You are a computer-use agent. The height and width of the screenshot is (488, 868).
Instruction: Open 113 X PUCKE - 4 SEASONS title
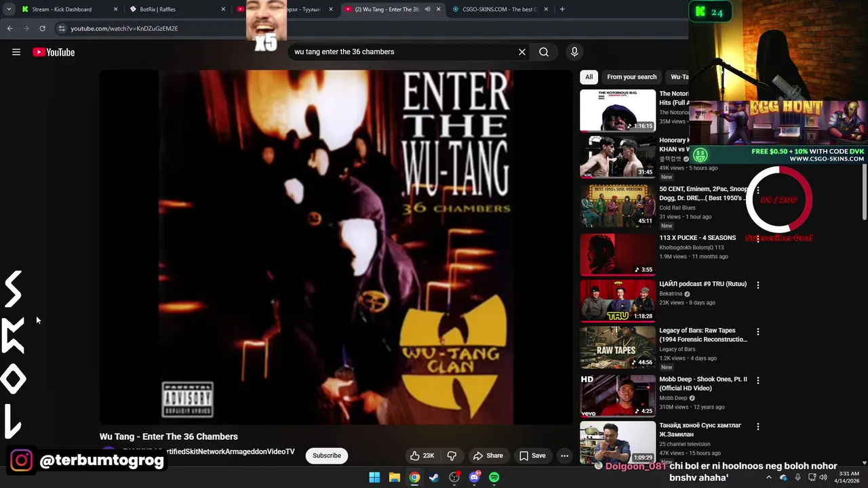[x=697, y=238]
